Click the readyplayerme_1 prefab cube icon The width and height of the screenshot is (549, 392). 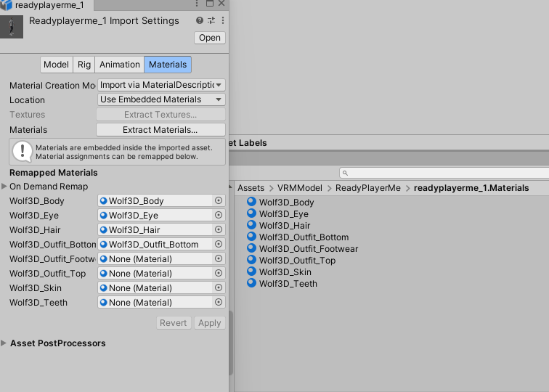[6, 5]
